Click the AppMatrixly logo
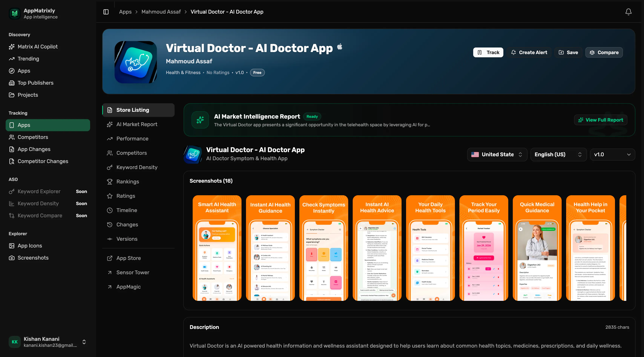644x357 pixels. click(x=15, y=14)
